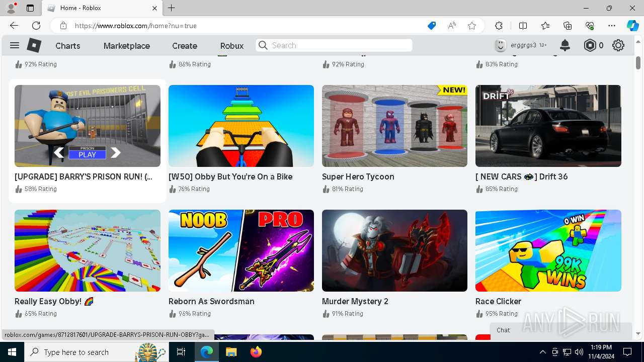Open the Robux menu item

pyautogui.click(x=232, y=46)
